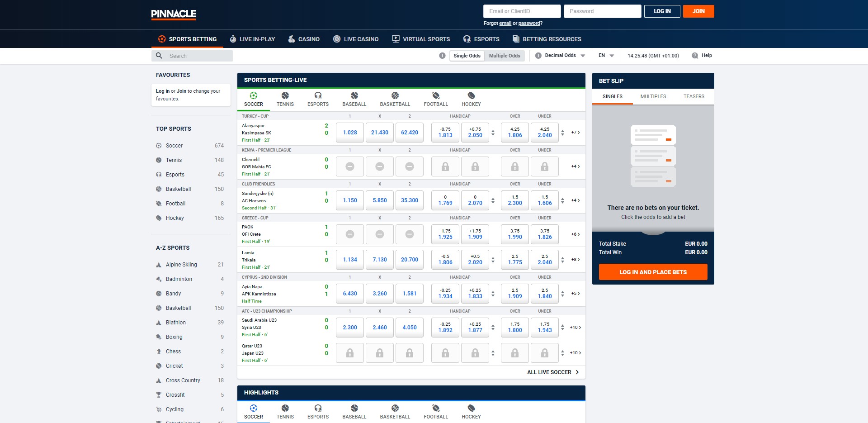Pick over 1.75 odds 1.800
868x423 pixels.
coord(515,328)
